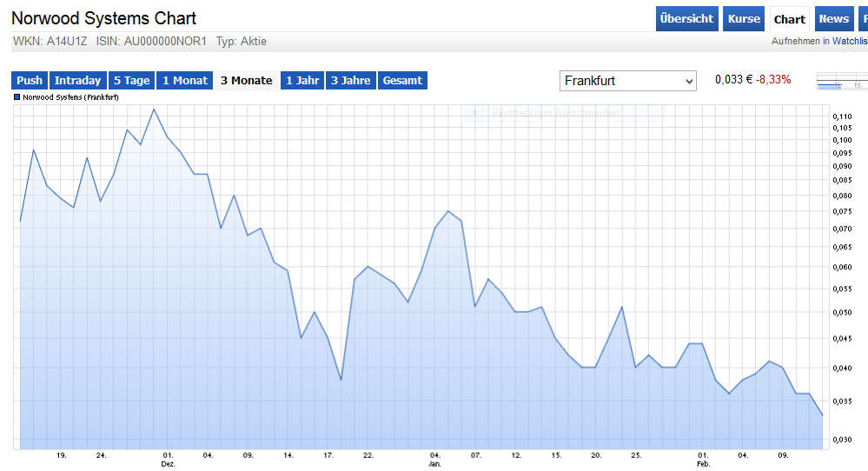Viewport: 868px width, 471px height.
Task: Switch to the Kurse tab
Action: point(744,19)
